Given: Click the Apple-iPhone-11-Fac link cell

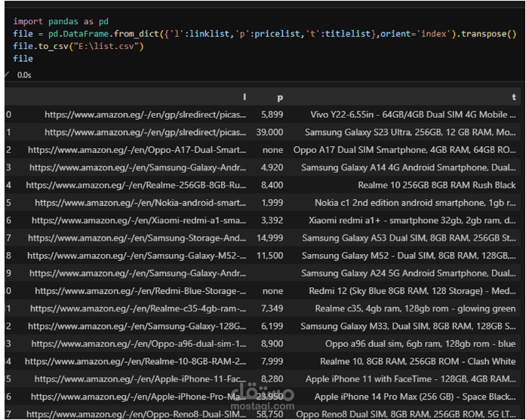Looking at the screenshot, I should (x=140, y=379).
